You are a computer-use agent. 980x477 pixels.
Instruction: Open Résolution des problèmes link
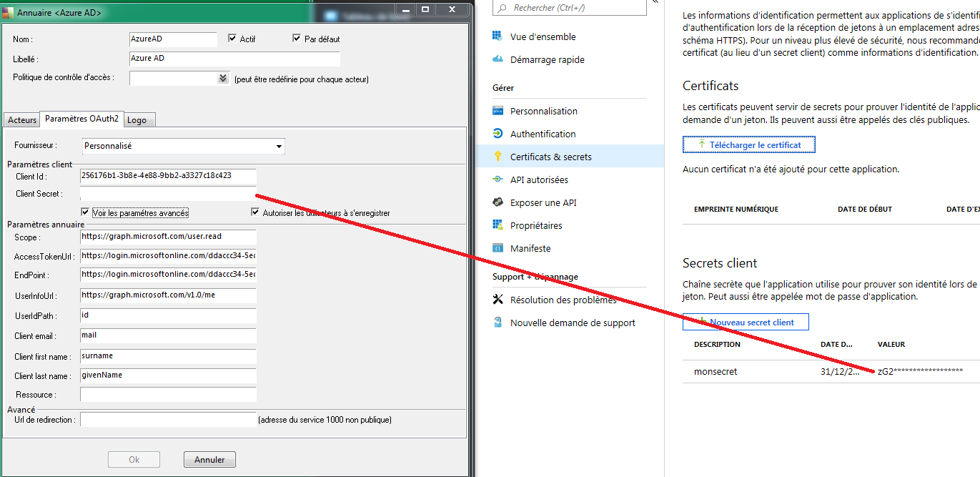click(563, 300)
